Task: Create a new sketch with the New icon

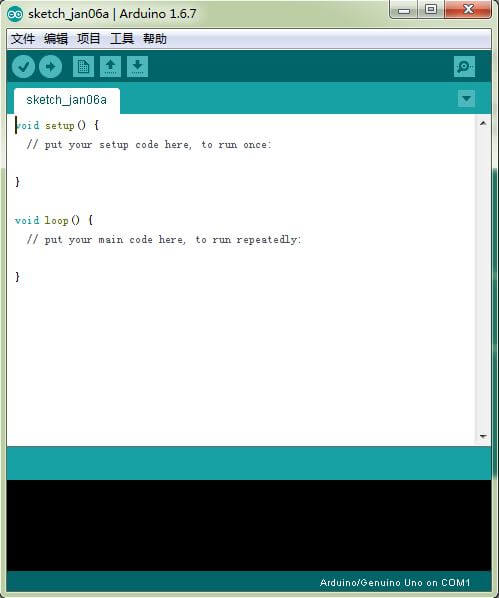Action: 83,67
